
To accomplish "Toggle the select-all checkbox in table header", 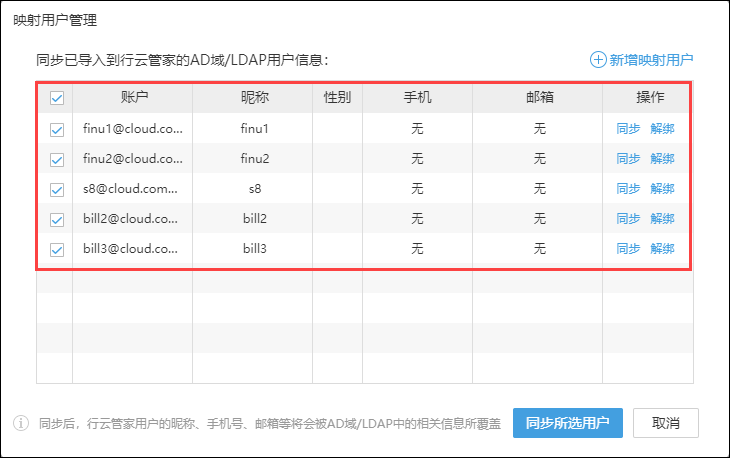I will pyautogui.click(x=57, y=99).
